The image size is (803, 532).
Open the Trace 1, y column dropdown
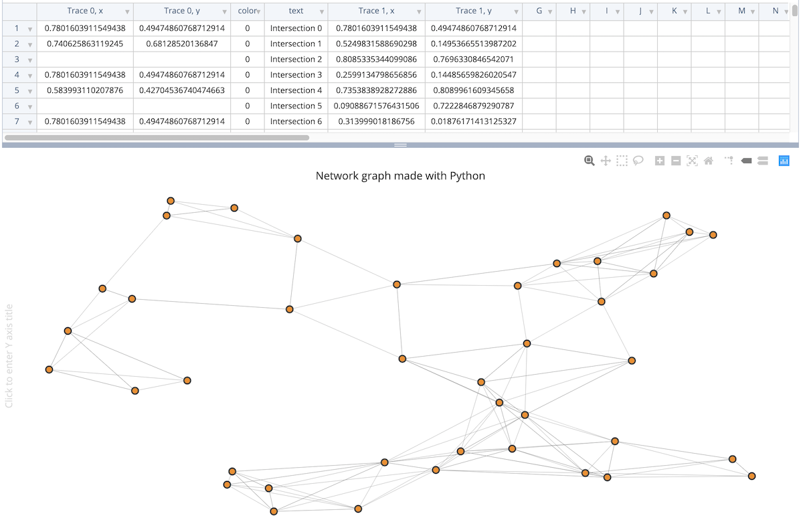[x=516, y=12]
